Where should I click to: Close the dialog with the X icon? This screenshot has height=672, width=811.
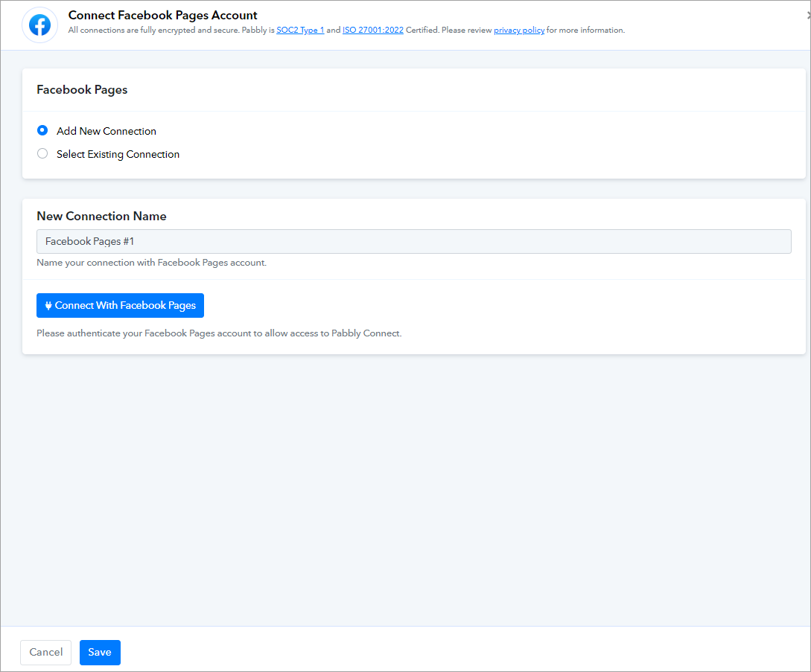[809, 16]
